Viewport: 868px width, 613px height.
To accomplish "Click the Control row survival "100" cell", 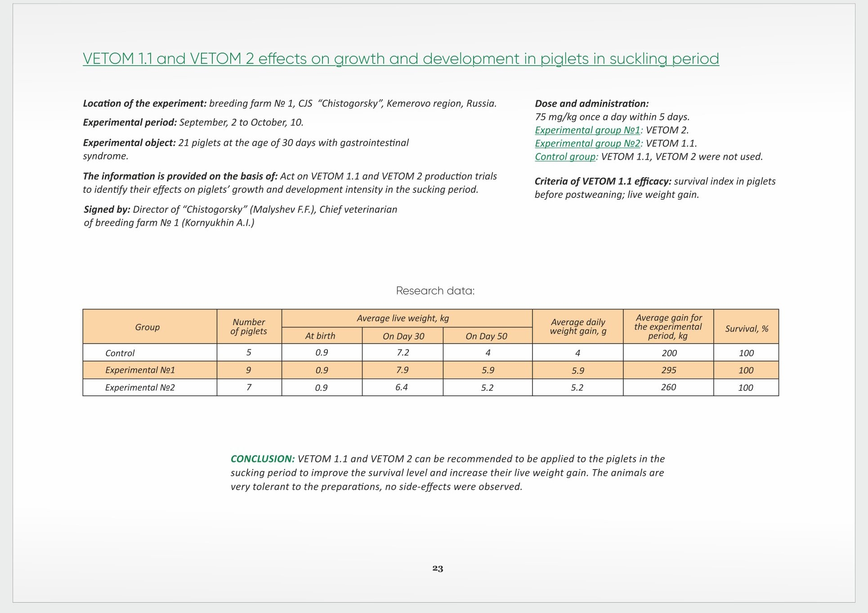I will (747, 353).
